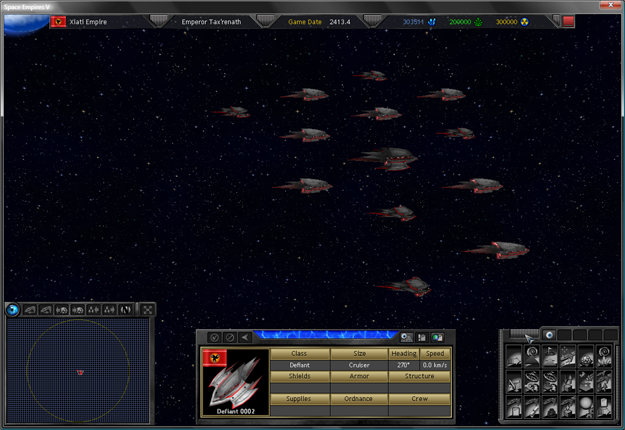This screenshot has height=430, width=625.
Task: Click the Crew header label
Action: coord(419,399)
